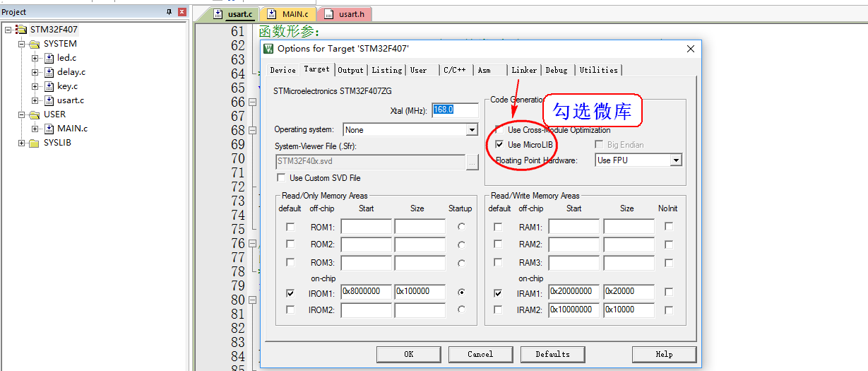Expand the delay.c node

(x=35, y=72)
